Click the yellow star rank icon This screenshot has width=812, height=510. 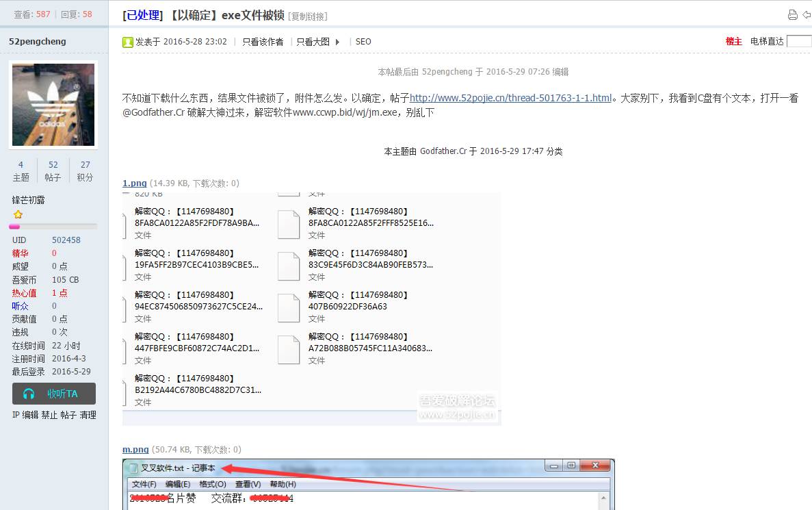18,214
